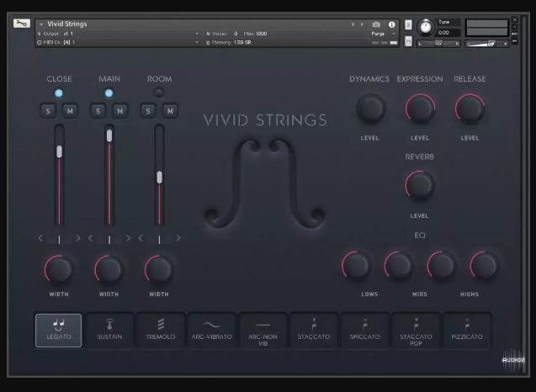Click the header output volume slider
Viewport: 536px width, 392px height.
pyautogui.click(x=486, y=44)
